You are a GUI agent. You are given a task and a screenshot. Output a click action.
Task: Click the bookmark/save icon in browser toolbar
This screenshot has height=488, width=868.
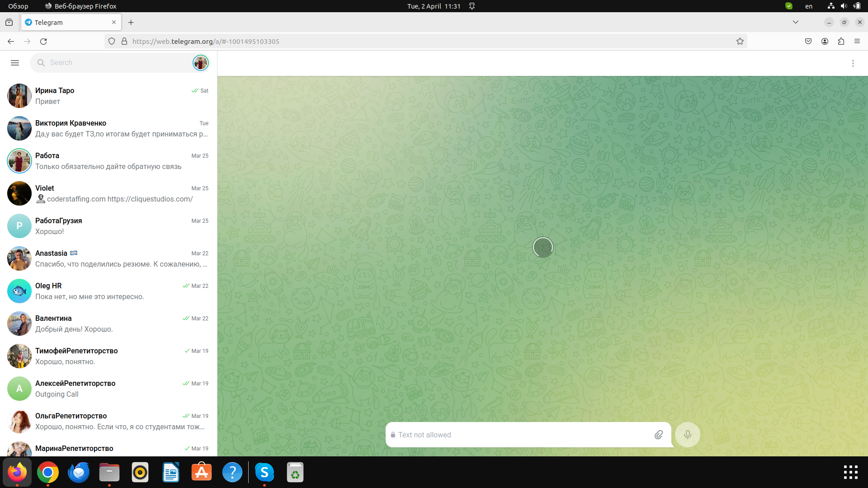pos(740,41)
